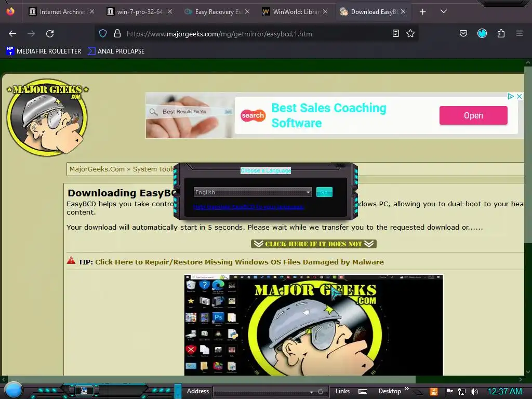Viewport: 532px width, 399px height.
Task: Click the MajorGeeks screenshot thumbnail
Action: pos(313,325)
